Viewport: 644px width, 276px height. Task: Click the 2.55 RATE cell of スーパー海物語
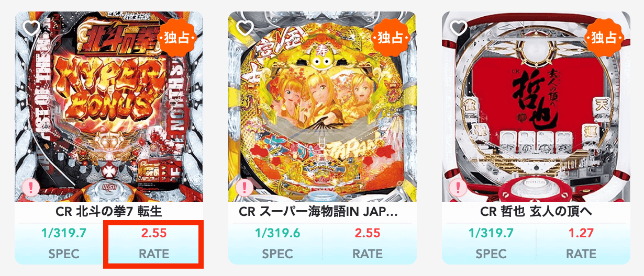[x=368, y=244]
